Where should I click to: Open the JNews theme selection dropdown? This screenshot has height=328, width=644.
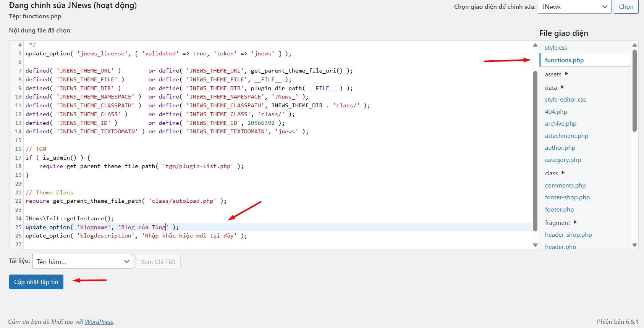click(574, 7)
